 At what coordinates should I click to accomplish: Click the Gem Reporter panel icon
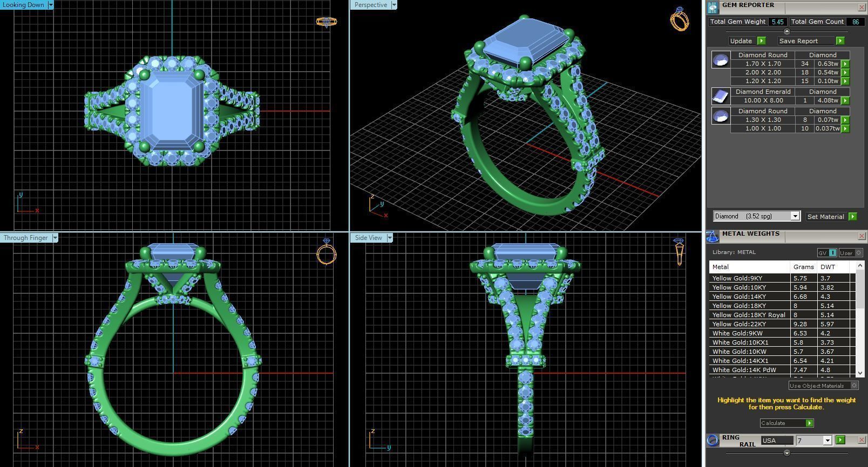click(713, 8)
